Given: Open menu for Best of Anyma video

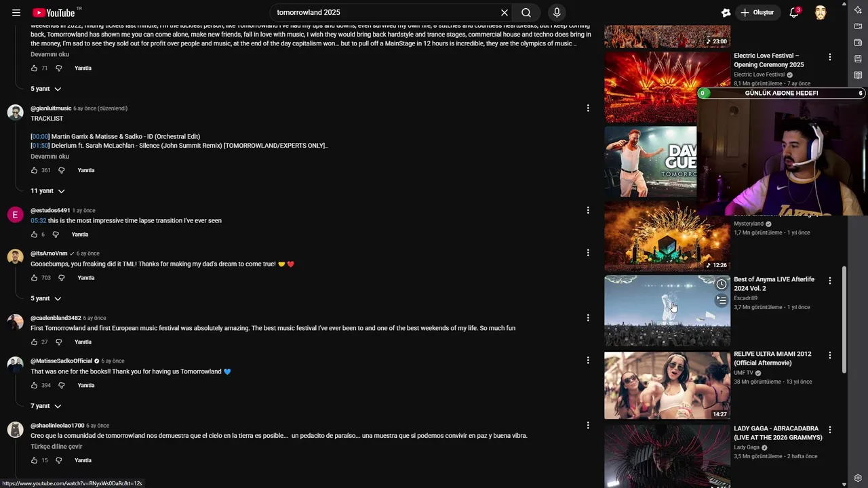Looking at the screenshot, I should (x=829, y=281).
